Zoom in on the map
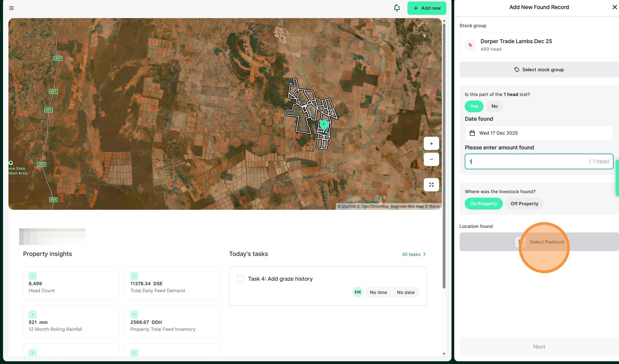 pyautogui.click(x=431, y=144)
